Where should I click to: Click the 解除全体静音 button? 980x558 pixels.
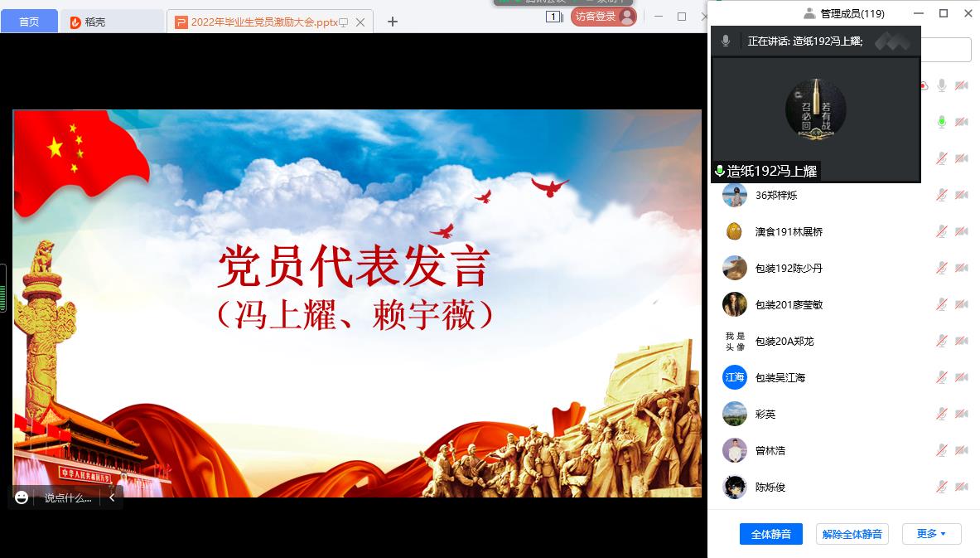click(x=852, y=534)
